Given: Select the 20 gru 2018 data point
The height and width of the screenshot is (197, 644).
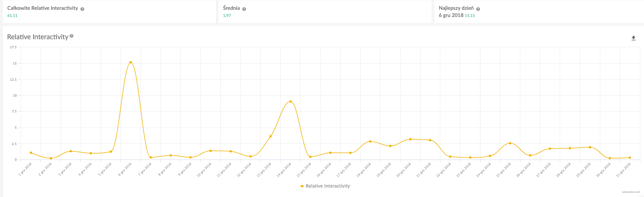Looking at the screenshot, I should 410,139.
